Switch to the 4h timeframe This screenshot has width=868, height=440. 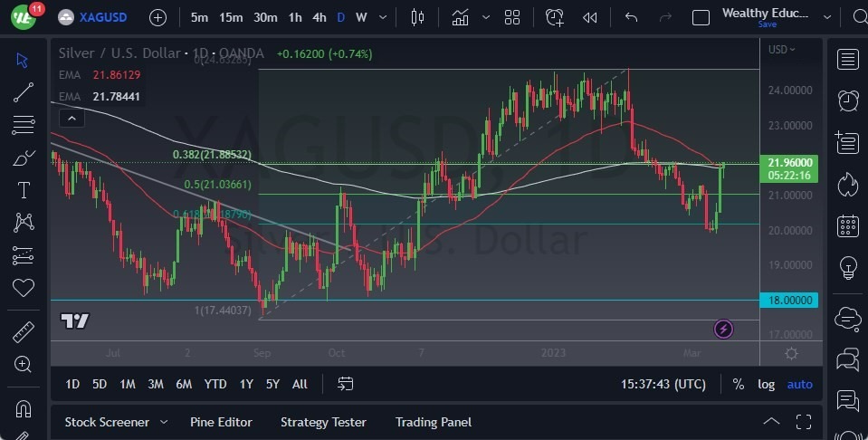(x=319, y=18)
